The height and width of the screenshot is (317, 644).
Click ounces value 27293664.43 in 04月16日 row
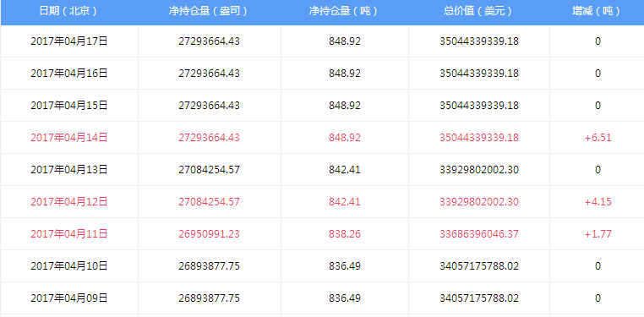pos(209,73)
